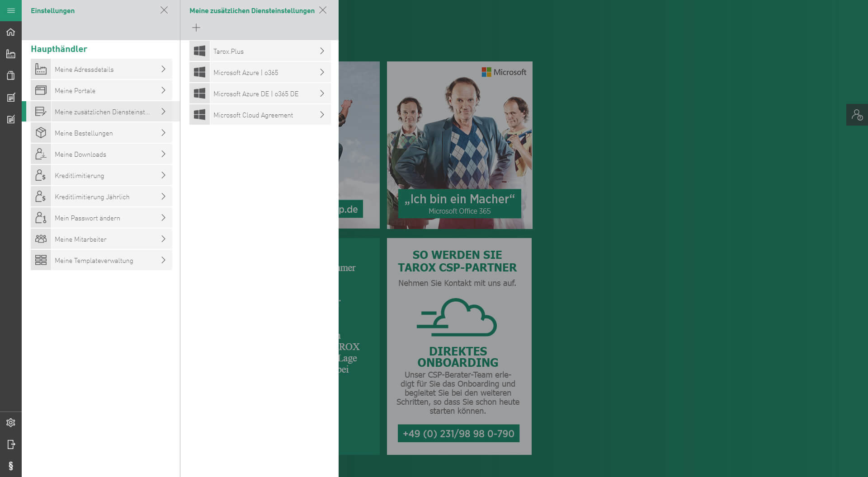
Task: Expand Tarox.Plus chevron arrow
Action: [322, 51]
